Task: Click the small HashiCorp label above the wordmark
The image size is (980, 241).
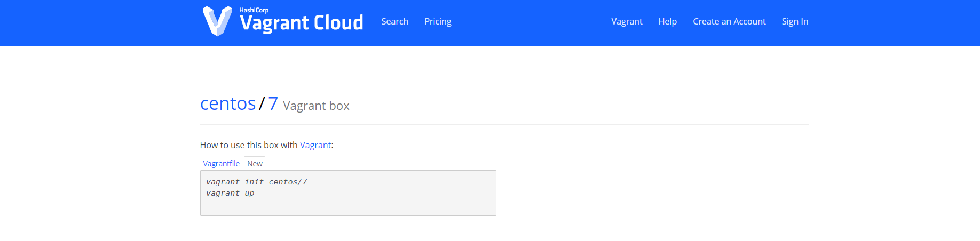Action: (254, 10)
